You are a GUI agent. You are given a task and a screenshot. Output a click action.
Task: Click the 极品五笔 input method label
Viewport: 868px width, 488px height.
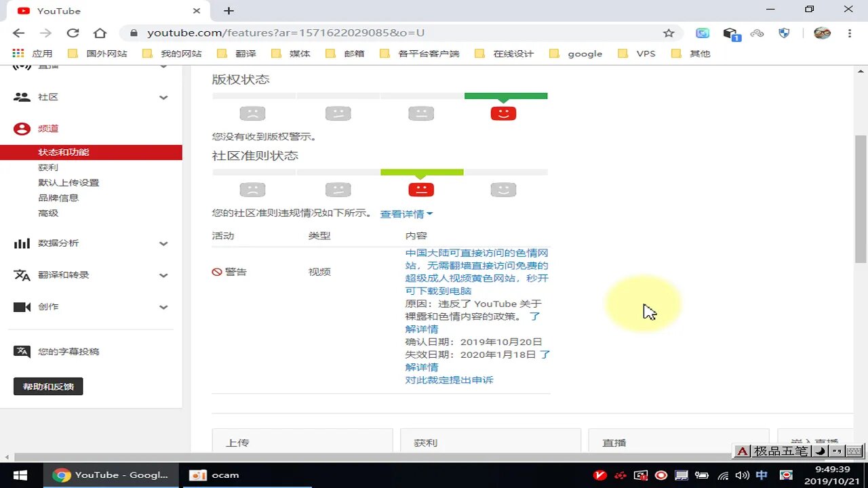click(x=781, y=451)
